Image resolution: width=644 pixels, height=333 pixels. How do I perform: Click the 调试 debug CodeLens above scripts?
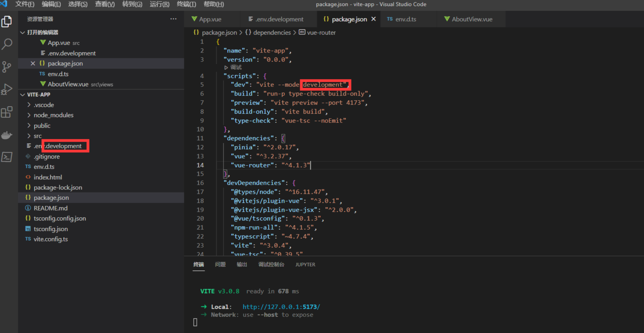(x=233, y=67)
